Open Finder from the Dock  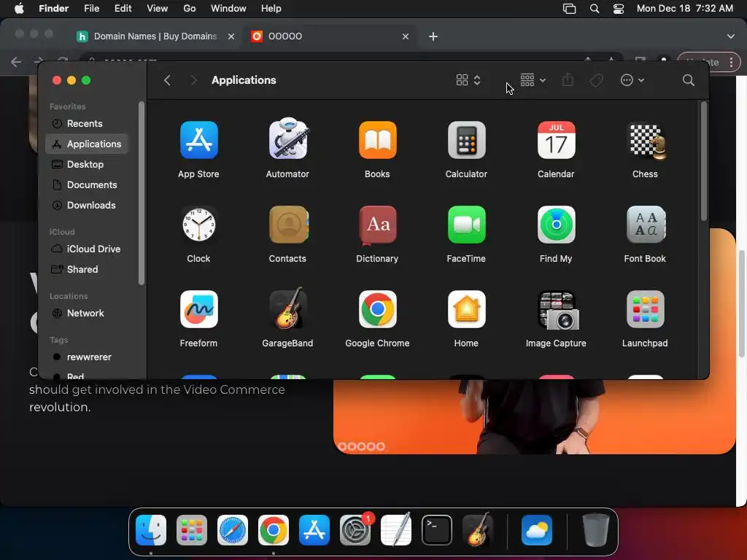[151, 530]
